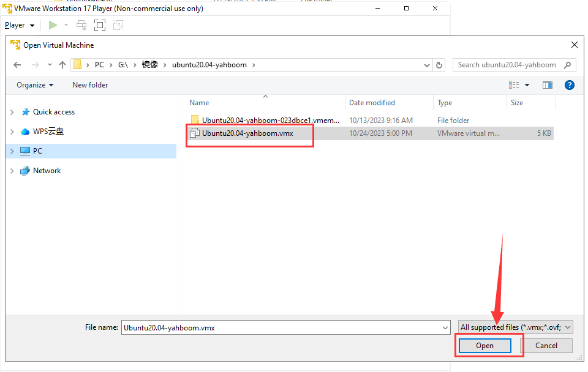588x372 pixels.
Task: Select PC in navigation pane
Action: [91, 151]
